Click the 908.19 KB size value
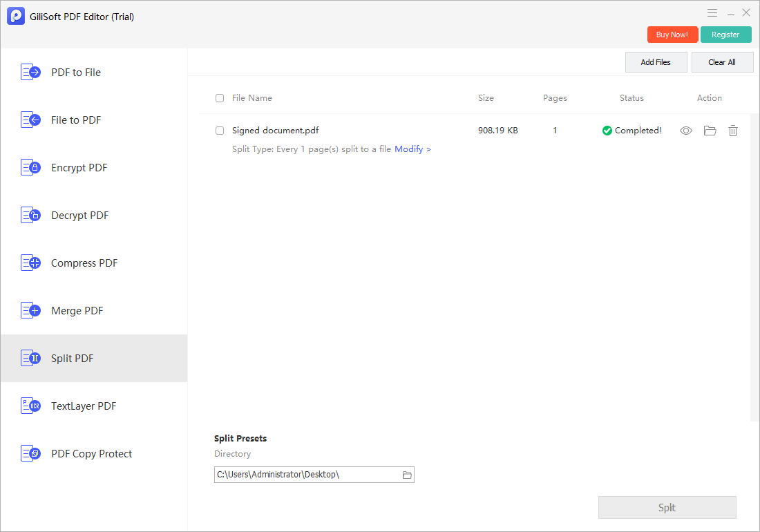760x532 pixels. click(x=497, y=131)
